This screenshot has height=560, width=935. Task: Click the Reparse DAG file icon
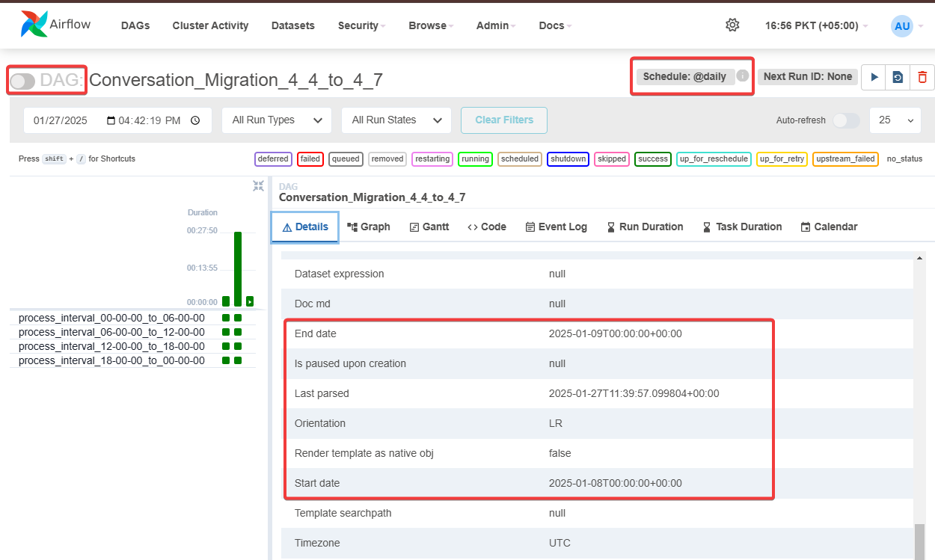point(898,77)
